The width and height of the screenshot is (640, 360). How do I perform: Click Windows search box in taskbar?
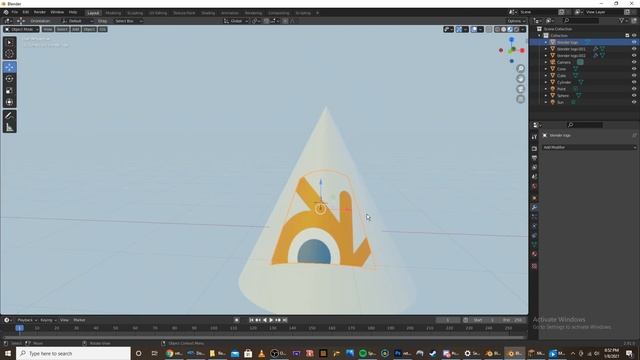tap(73, 353)
